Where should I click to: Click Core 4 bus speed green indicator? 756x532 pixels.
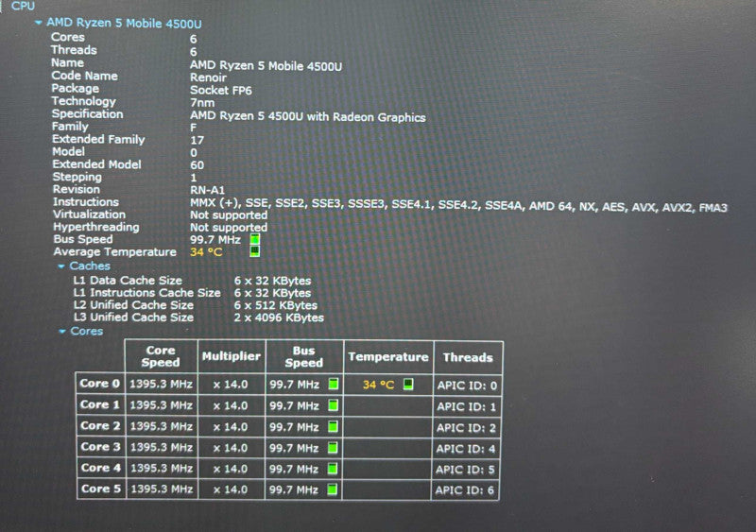(x=333, y=469)
